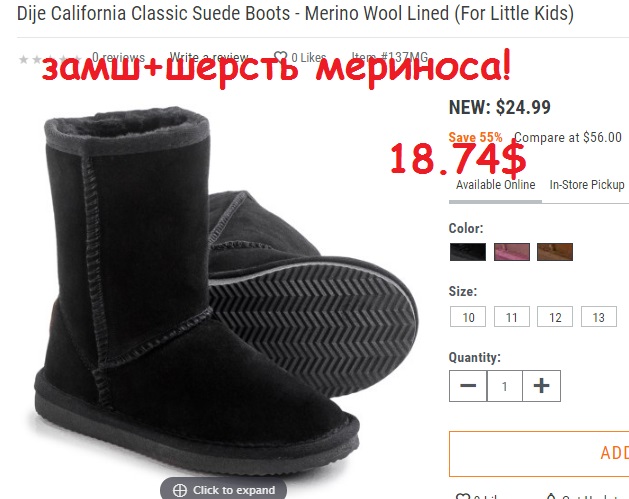Select size 10

(467, 317)
